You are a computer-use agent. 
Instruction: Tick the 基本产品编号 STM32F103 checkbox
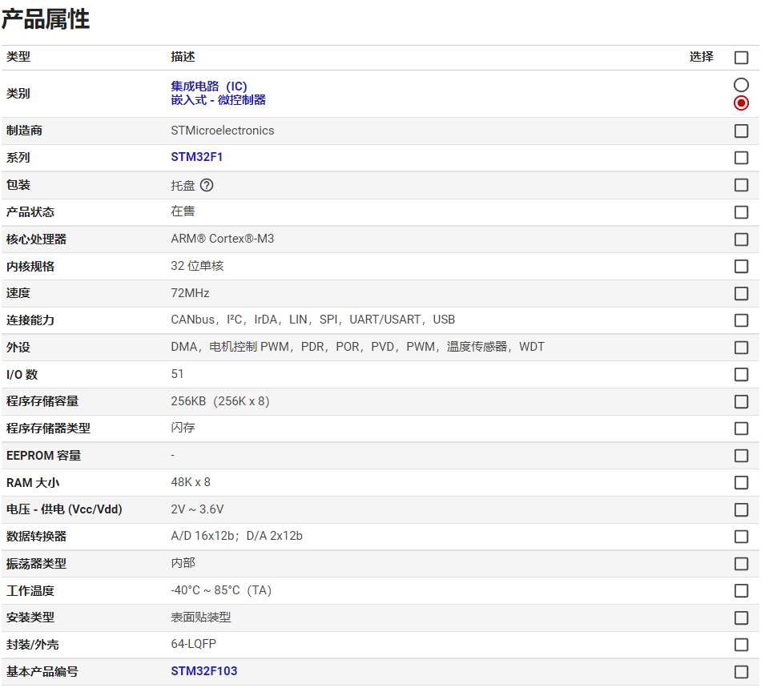(741, 672)
